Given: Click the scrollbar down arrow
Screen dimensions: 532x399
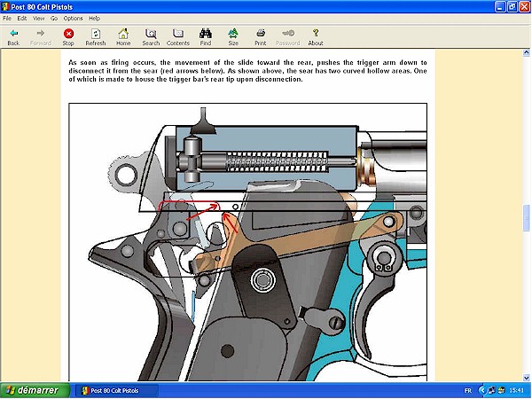Looking at the screenshot, I should coord(526,378).
